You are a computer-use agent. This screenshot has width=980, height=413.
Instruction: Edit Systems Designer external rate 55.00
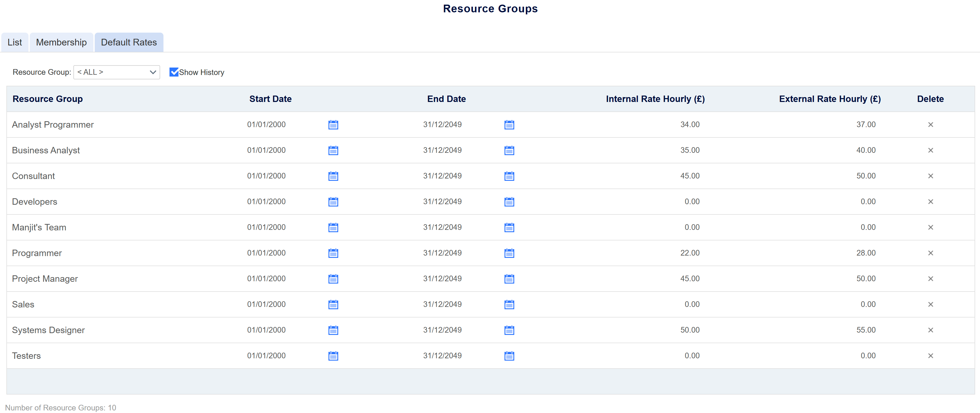click(x=866, y=330)
